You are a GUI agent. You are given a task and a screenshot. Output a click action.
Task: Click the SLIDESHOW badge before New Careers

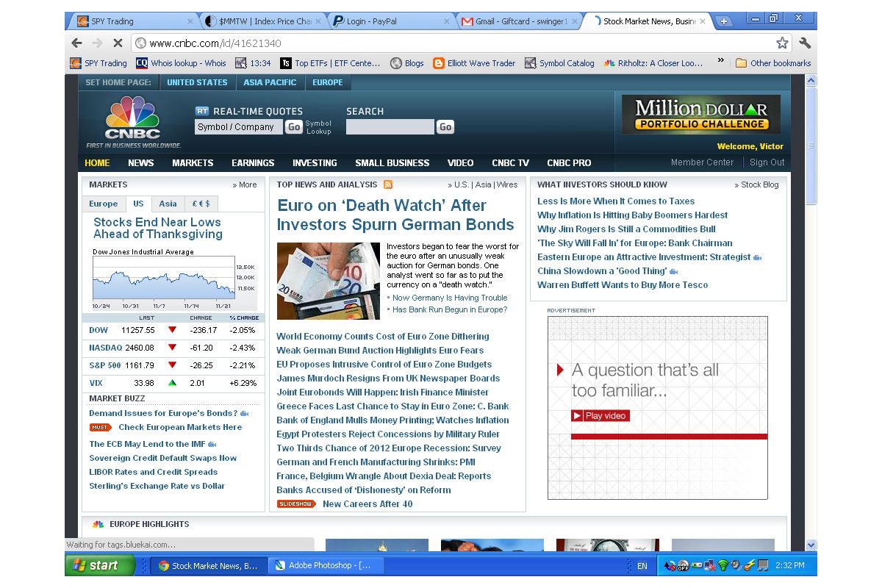pos(296,503)
